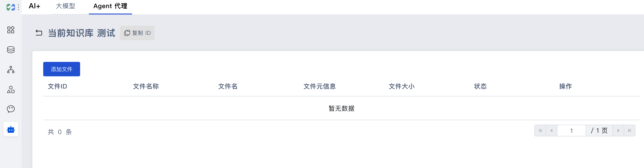This screenshot has height=168, width=644.
Task: Go to the previous page
Action: [x=552, y=131]
